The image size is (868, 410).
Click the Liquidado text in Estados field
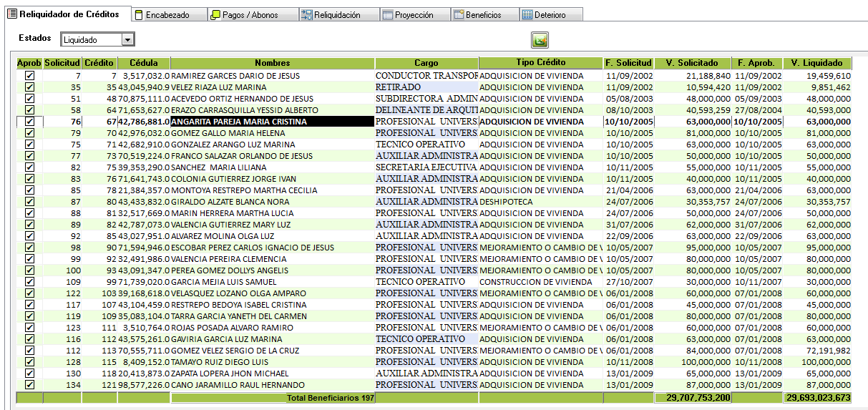(x=81, y=40)
